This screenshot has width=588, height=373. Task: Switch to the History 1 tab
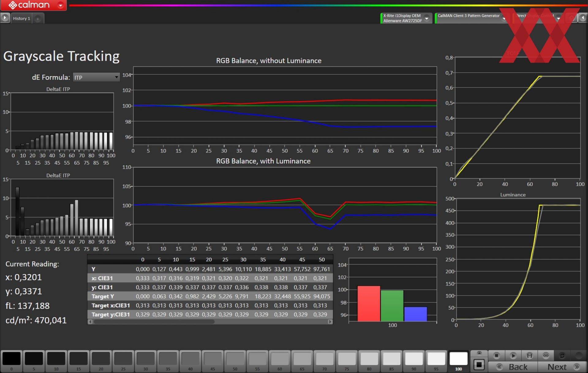point(21,18)
